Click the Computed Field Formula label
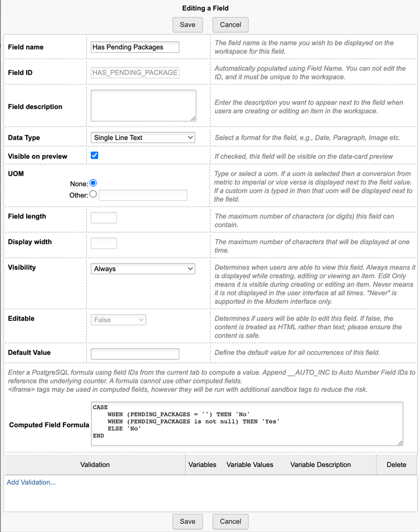The width and height of the screenshot is (420, 532). pos(49,425)
